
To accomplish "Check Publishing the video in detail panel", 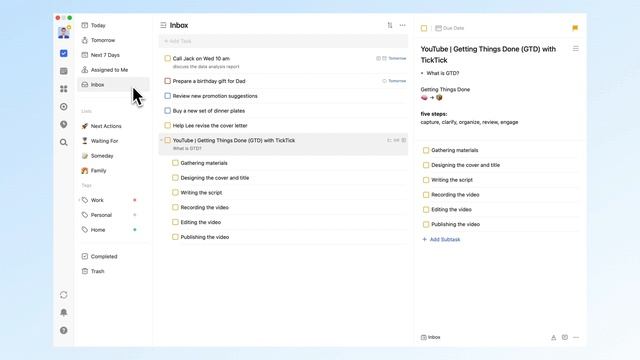I will (426, 224).
